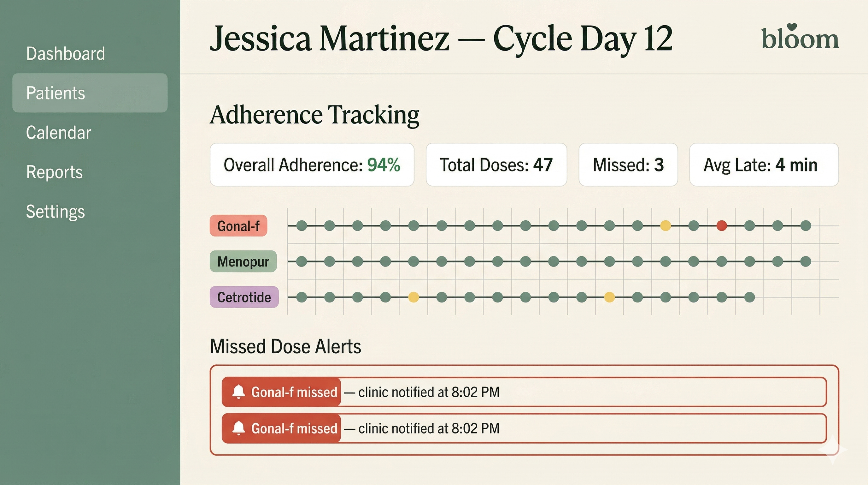Click the bell icon in first missed alert
868x485 pixels.
coord(238,392)
